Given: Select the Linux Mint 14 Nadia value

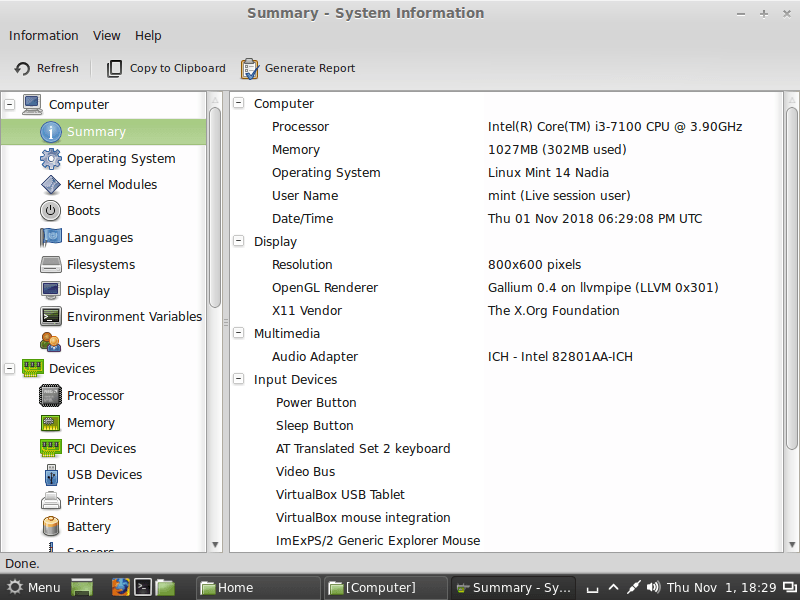Looking at the screenshot, I should [x=548, y=172].
